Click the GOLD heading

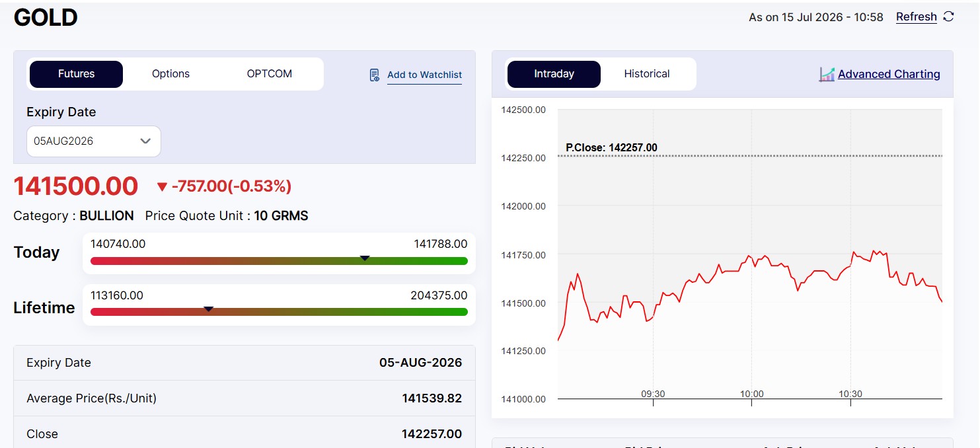(46, 18)
